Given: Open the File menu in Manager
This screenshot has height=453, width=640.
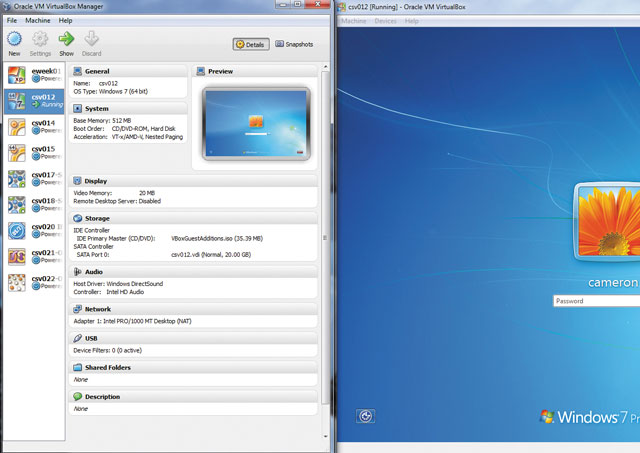Looking at the screenshot, I should pyautogui.click(x=12, y=20).
